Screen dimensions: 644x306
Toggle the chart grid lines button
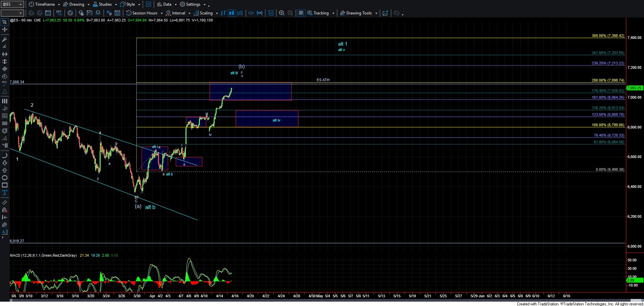point(301,13)
